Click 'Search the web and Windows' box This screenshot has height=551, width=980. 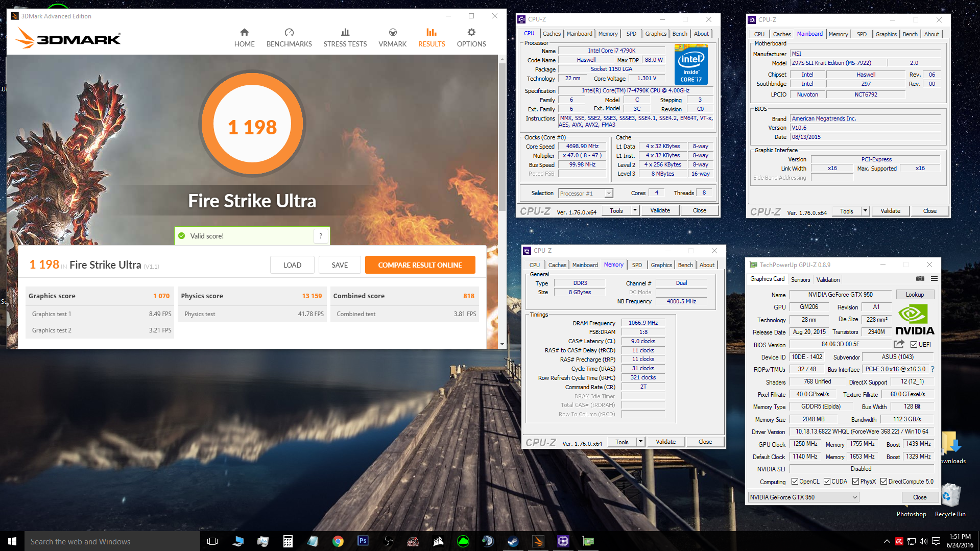click(x=112, y=541)
